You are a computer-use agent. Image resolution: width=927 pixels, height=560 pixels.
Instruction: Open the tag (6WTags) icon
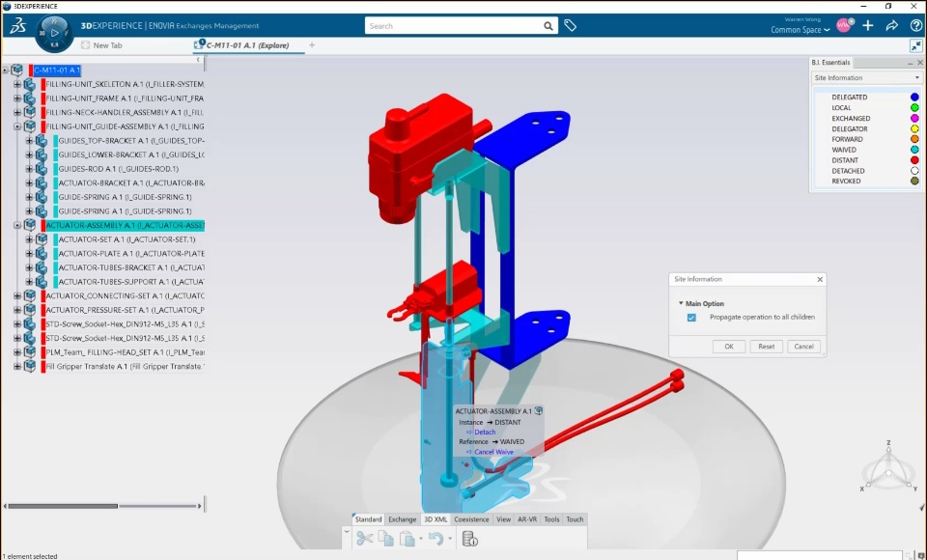point(570,25)
